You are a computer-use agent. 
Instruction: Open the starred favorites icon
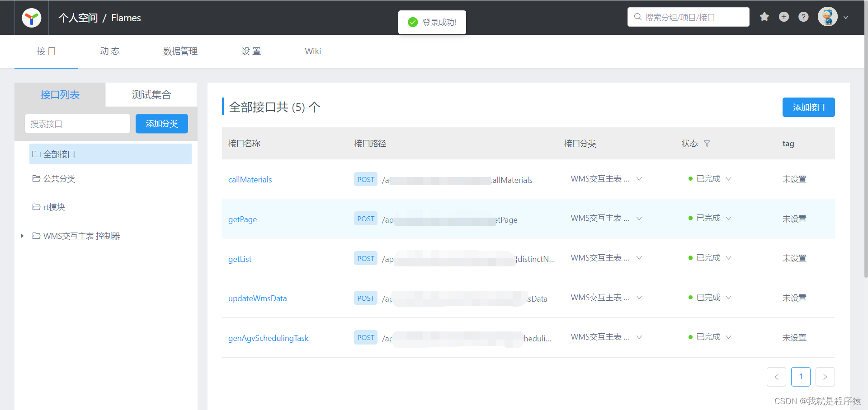[x=764, y=17]
